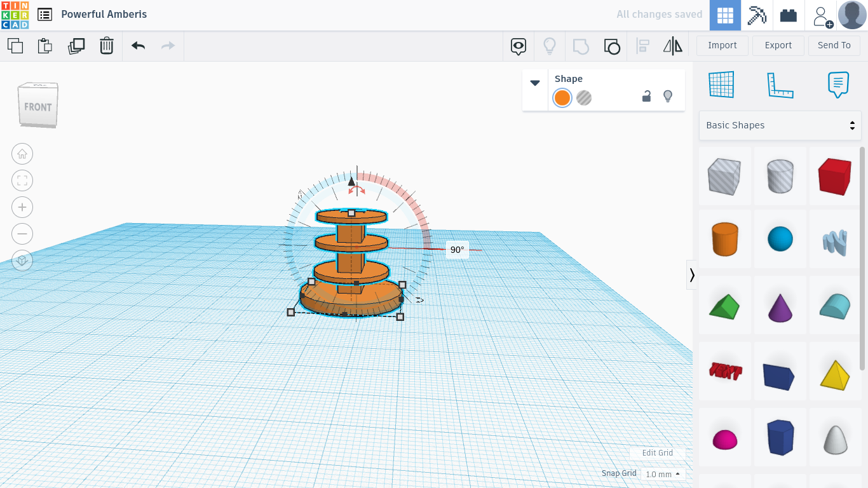This screenshot has width=868, height=488.
Task: Pick the orange Cylinder shape
Action: 725,239
